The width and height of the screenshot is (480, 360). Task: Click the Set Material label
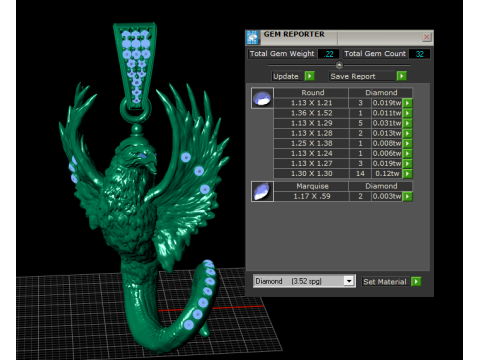pos(385,282)
